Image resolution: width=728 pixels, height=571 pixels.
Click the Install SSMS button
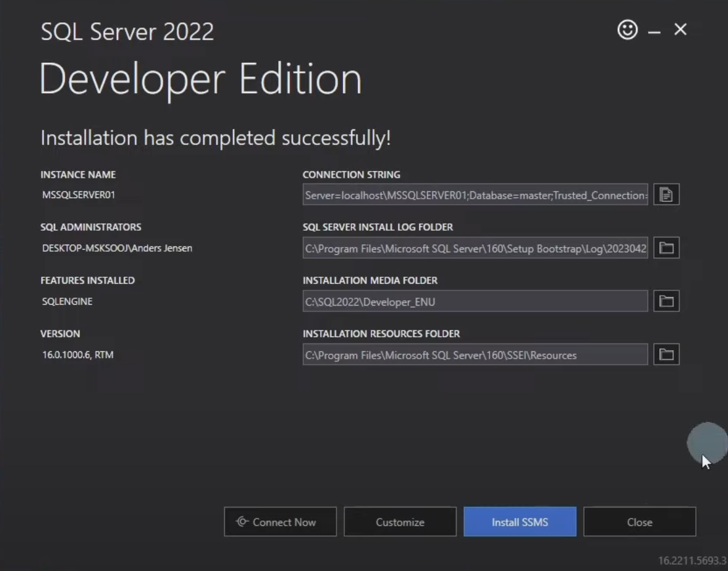[520, 522]
